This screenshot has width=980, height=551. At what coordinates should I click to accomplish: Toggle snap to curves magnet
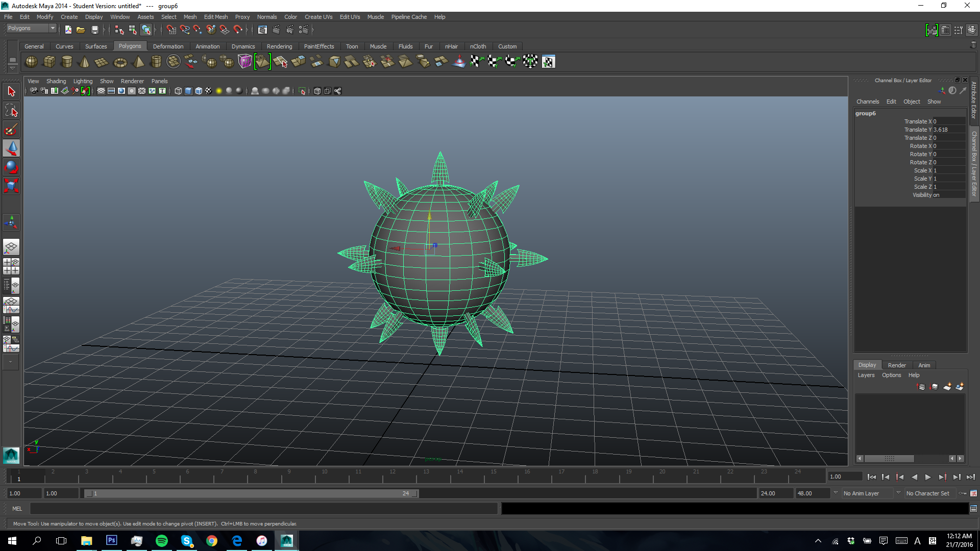coord(184,30)
